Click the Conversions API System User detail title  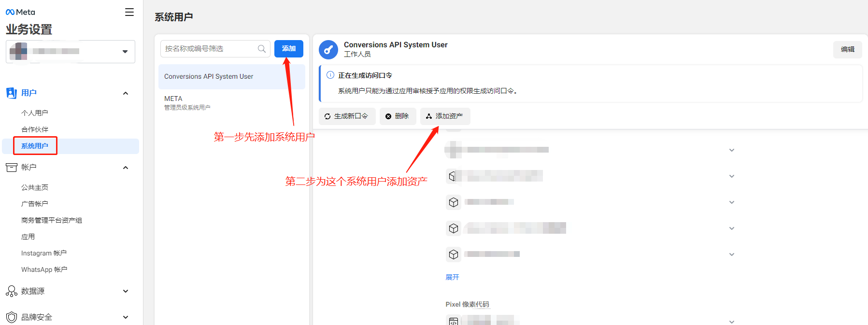(x=396, y=45)
